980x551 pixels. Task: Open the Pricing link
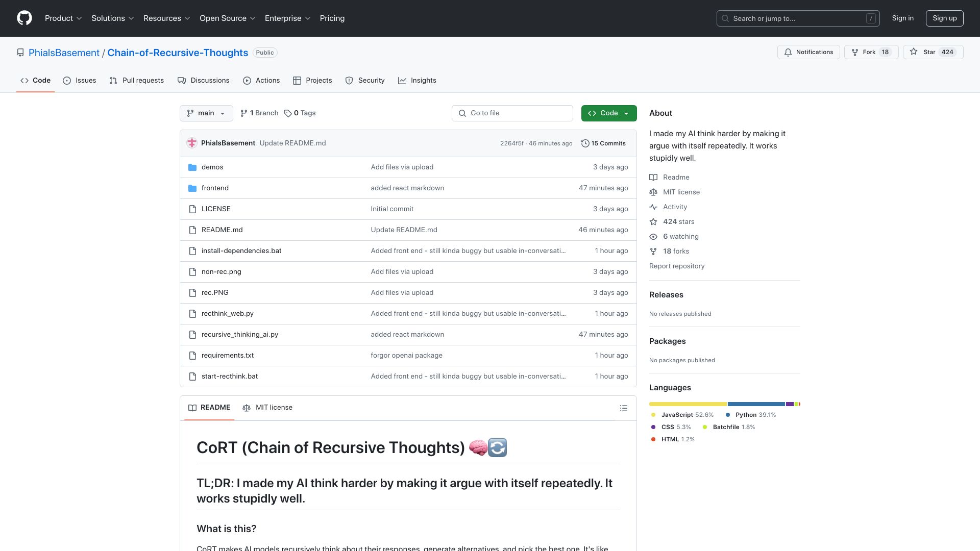pyautogui.click(x=332, y=18)
